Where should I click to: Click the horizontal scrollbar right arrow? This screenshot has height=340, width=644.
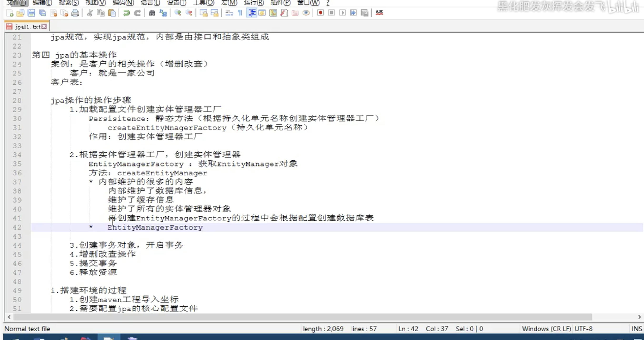pos(639,317)
